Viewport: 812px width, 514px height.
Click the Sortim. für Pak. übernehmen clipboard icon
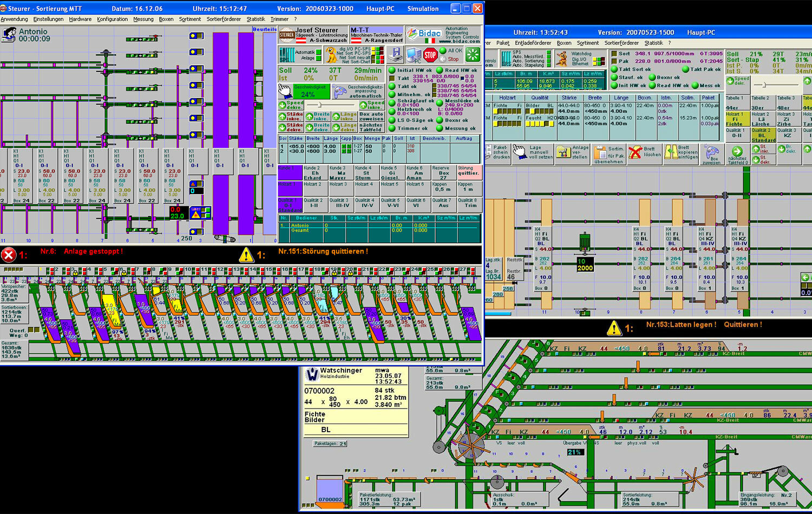(x=600, y=153)
